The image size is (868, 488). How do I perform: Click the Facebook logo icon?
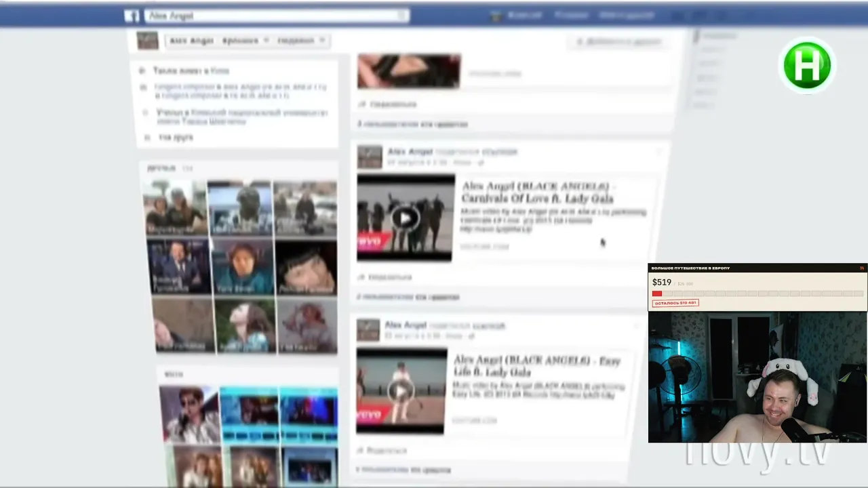coord(132,16)
